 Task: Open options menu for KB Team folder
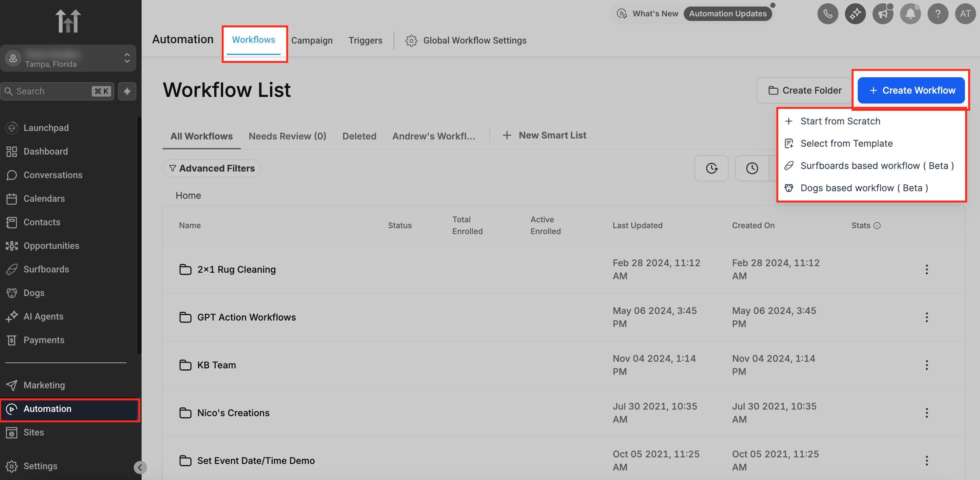926,365
